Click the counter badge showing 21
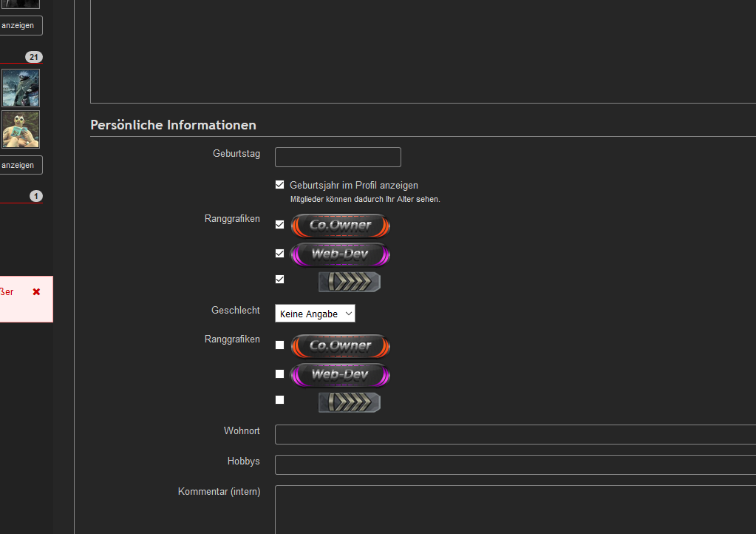The width and height of the screenshot is (756, 534). click(34, 57)
